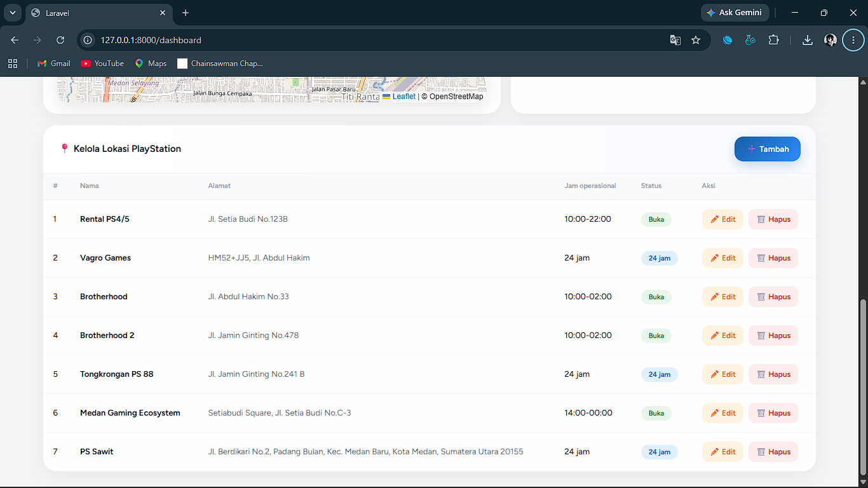The height and width of the screenshot is (488, 868).
Task: Bookmark this page with the star icon
Action: [x=696, y=40]
